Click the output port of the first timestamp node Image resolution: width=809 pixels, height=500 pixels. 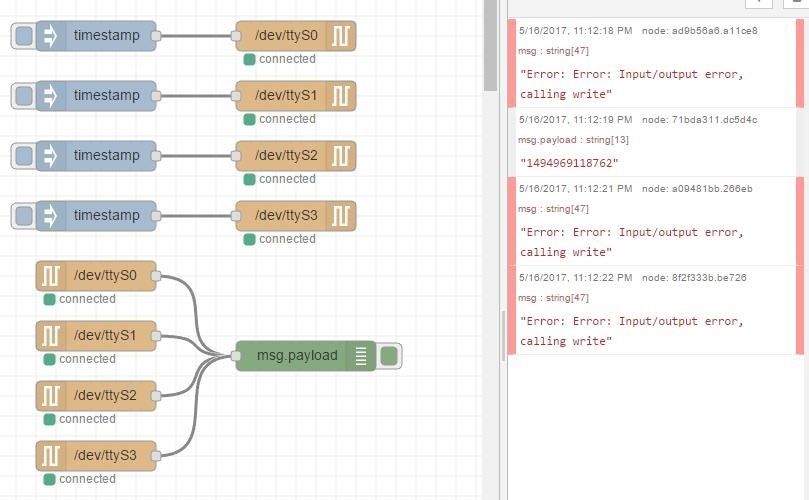click(x=156, y=36)
